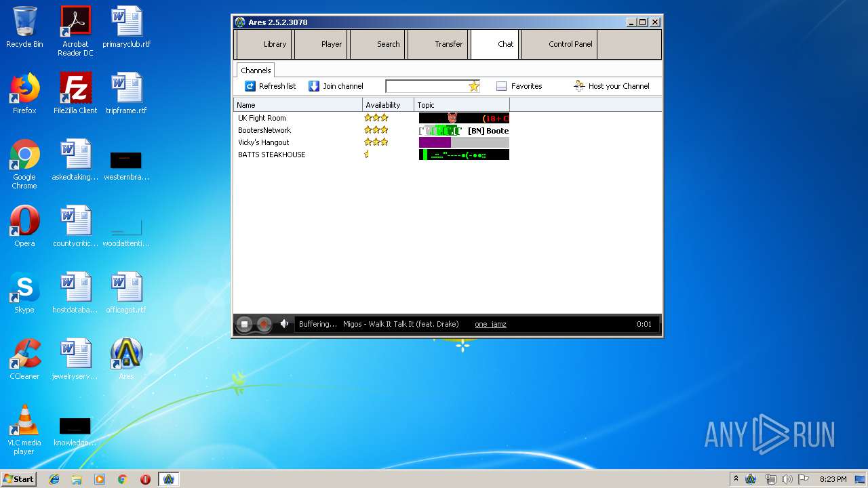Click the Migos song title
Screen dimensions: 868x488
tap(401, 324)
